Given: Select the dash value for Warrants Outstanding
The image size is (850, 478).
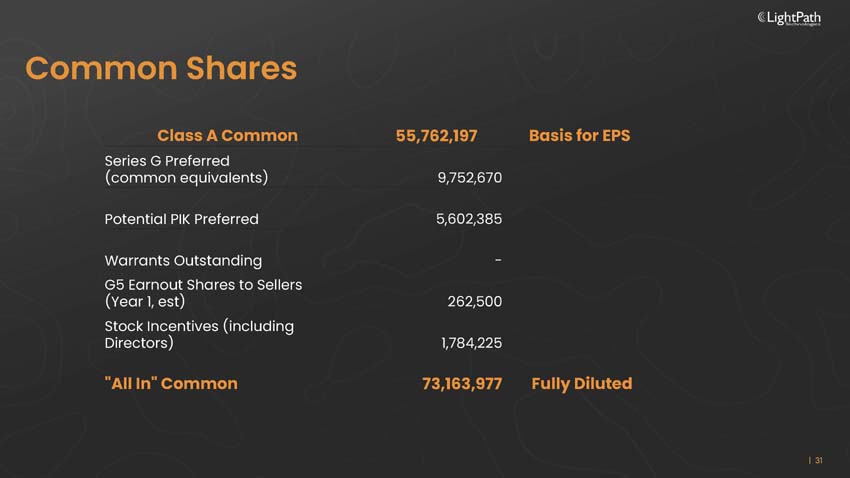Looking at the screenshot, I should click(x=498, y=260).
